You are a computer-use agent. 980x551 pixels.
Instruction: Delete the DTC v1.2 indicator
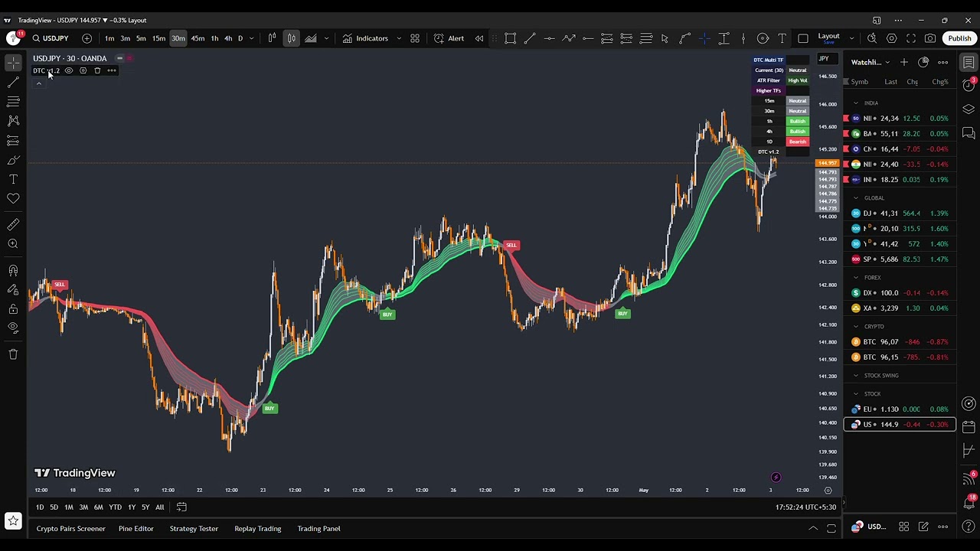[x=97, y=70]
